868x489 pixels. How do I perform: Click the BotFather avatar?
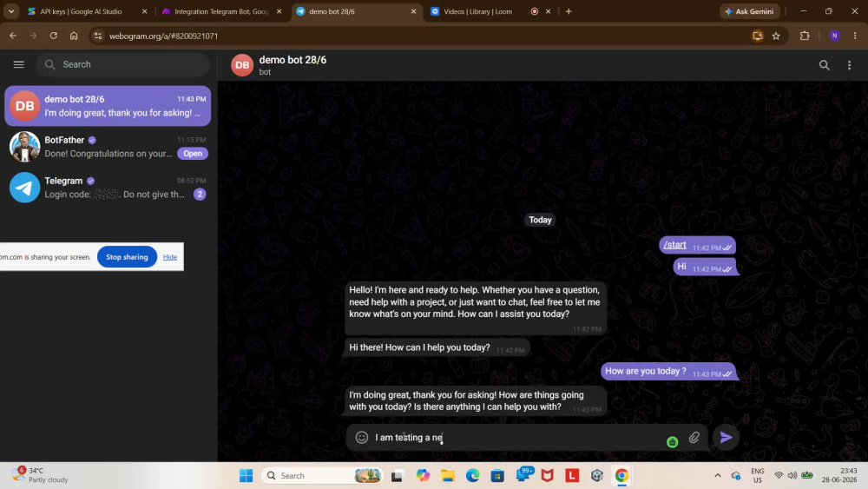pyautogui.click(x=25, y=147)
